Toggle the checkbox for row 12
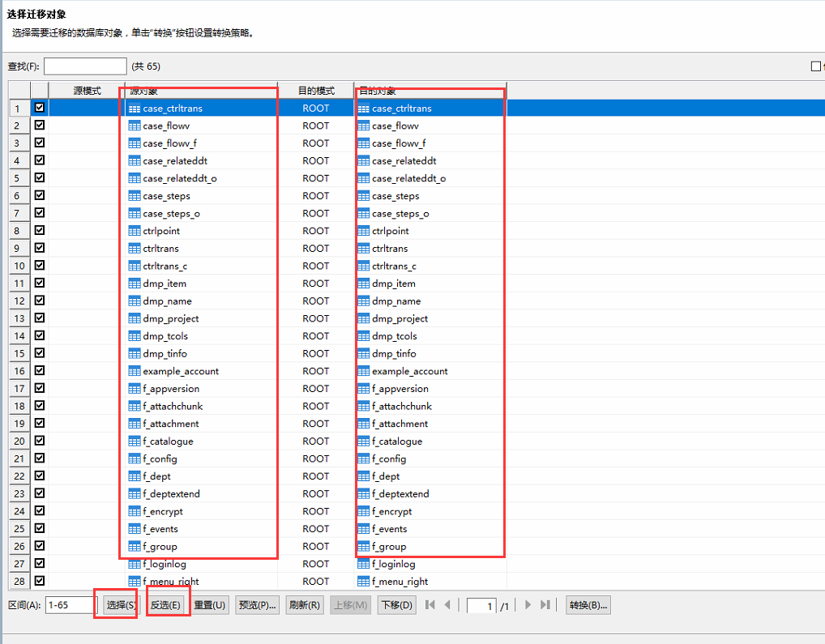 click(x=40, y=301)
